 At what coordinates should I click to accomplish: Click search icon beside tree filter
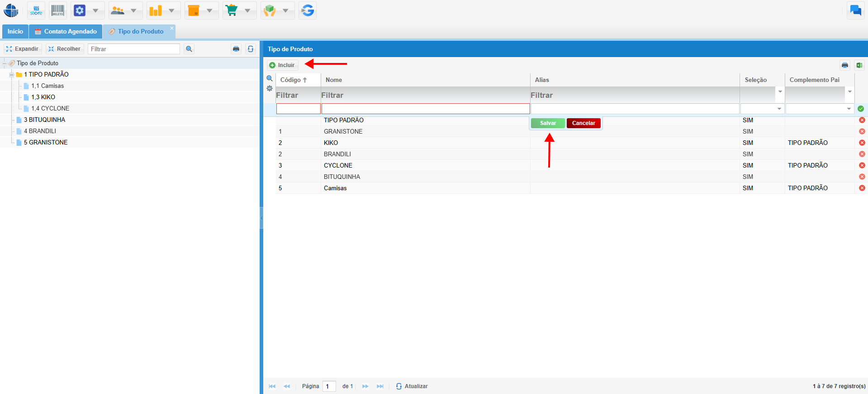(189, 49)
